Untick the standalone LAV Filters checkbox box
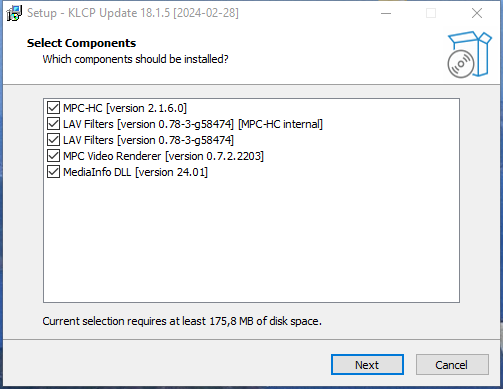Image resolution: width=503 pixels, height=389 pixels. point(53,140)
